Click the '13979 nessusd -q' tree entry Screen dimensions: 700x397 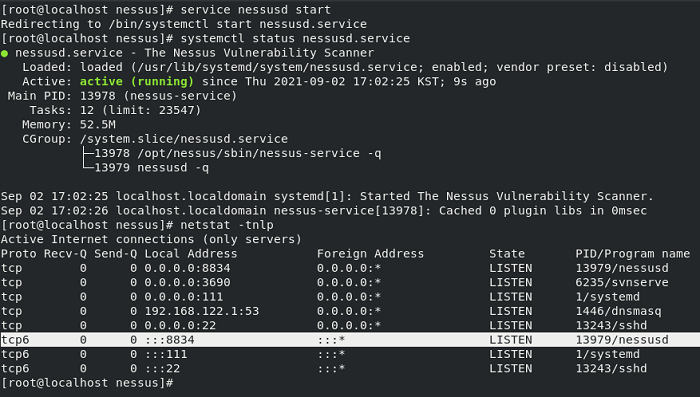coord(151,168)
